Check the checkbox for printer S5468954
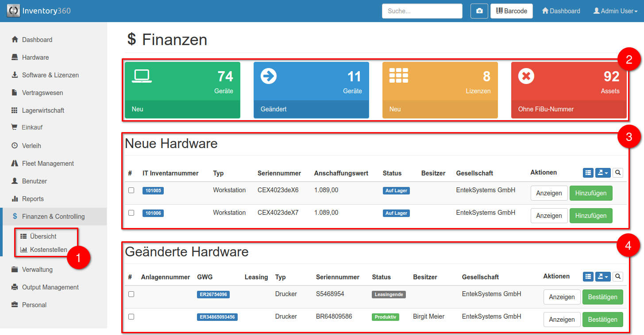The image size is (644, 335). 131,294
